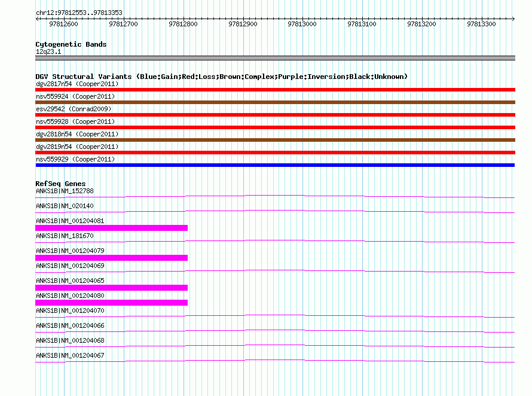Select the red bar under dgv2819n54

click(275, 153)
